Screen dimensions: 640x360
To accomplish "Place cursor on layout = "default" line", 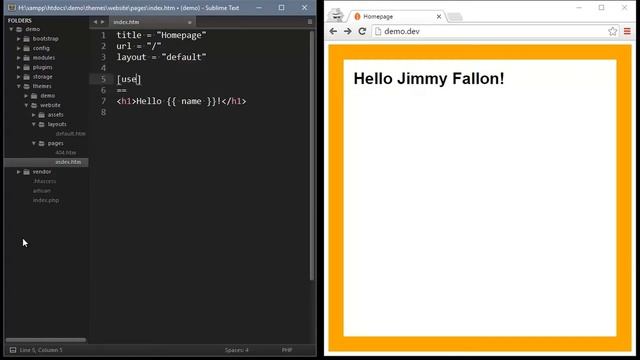I will [x=161, y=58].
